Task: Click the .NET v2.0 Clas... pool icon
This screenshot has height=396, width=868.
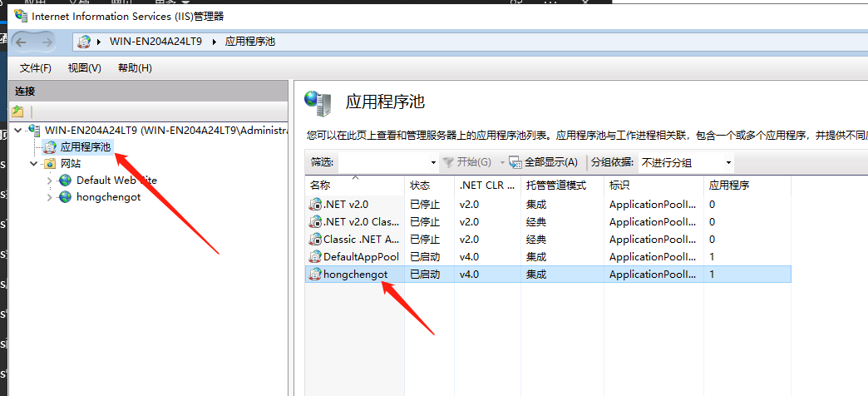Action: tap(315, 222)
